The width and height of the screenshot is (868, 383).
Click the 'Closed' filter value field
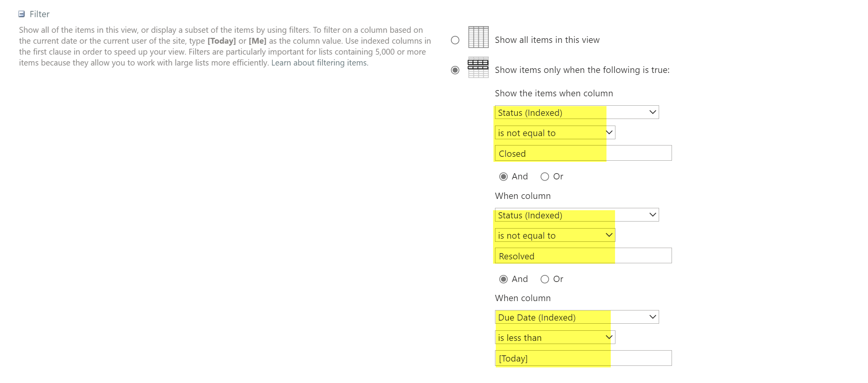coord(583,153)
